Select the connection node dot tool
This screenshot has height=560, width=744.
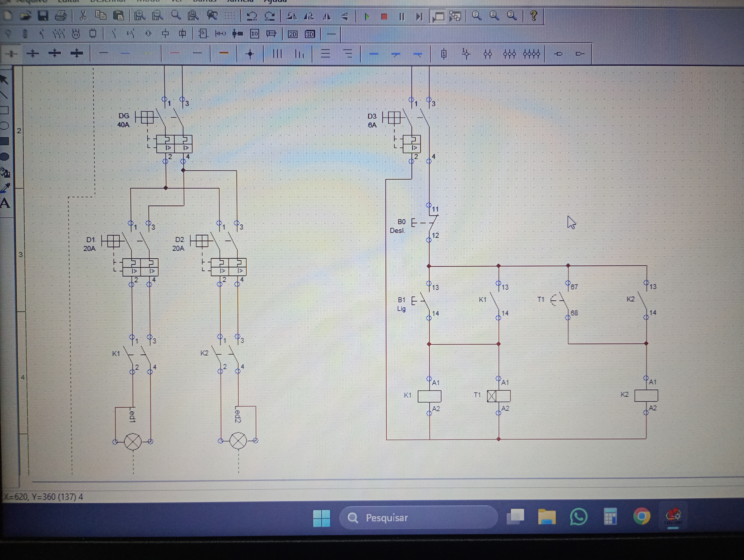250,54
